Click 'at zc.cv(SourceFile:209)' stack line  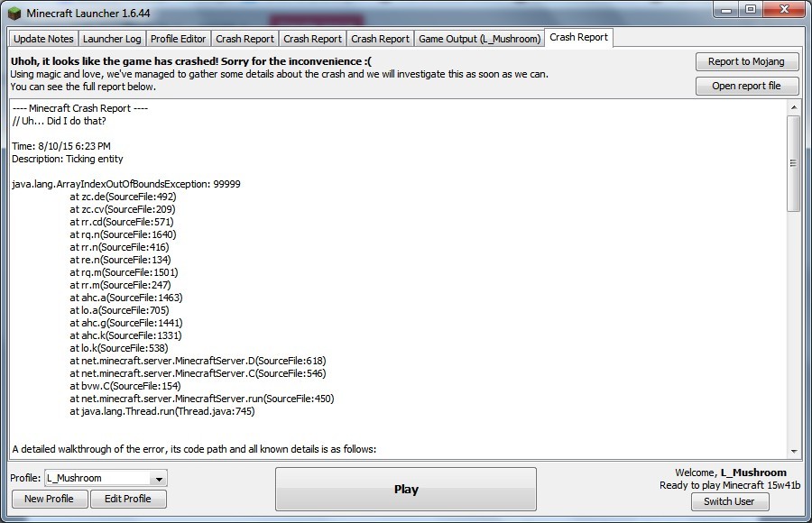coord(123,209)
